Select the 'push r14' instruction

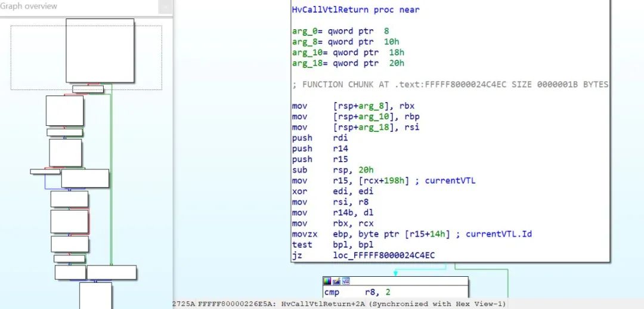tap(320, 149)
